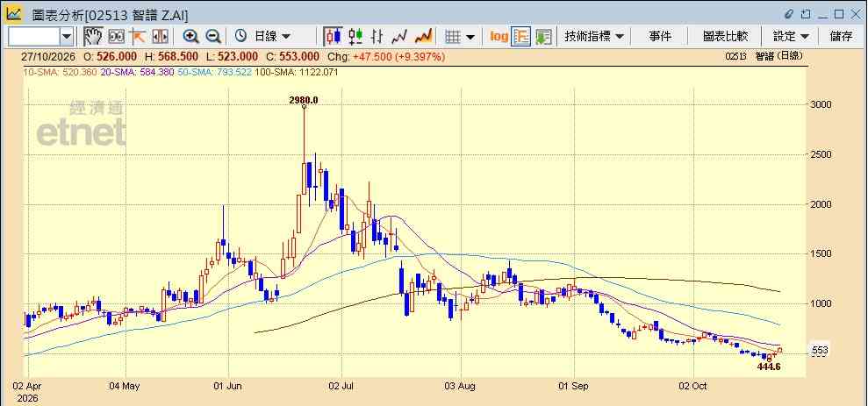
Task: Click the clock period icon
Action: tap(240, 37)
